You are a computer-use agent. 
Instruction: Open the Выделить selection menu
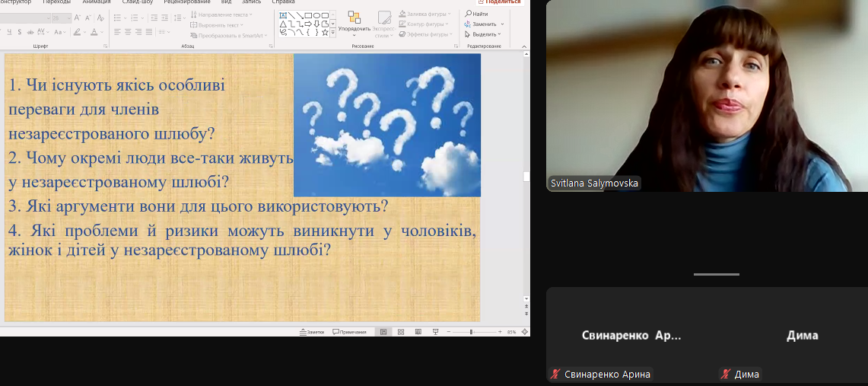tap(483, 34)
